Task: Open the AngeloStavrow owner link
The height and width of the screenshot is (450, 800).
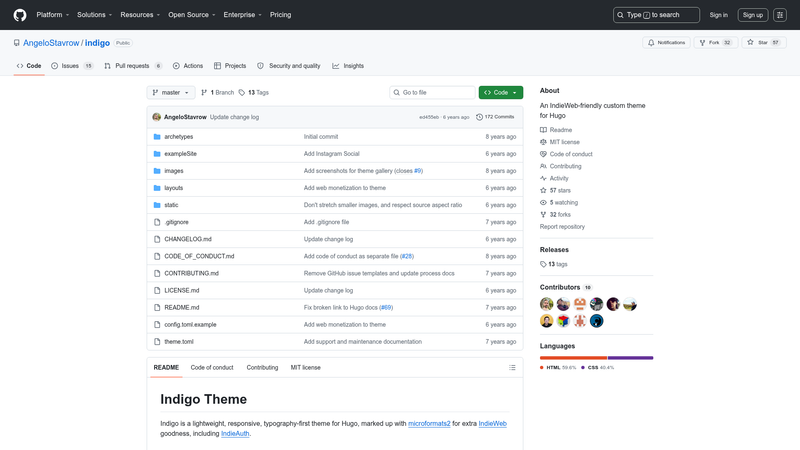Action: 51,43
